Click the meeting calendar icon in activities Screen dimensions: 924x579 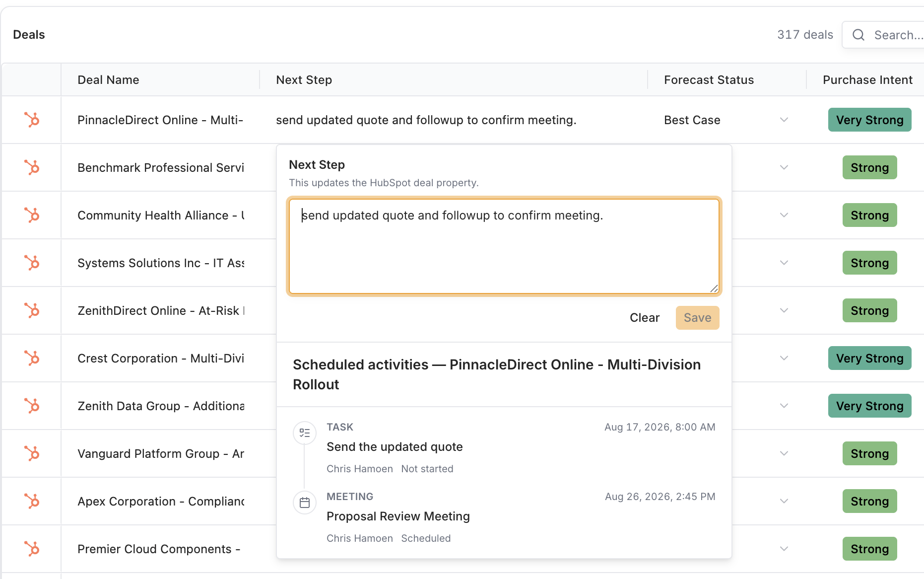(305, 503)
